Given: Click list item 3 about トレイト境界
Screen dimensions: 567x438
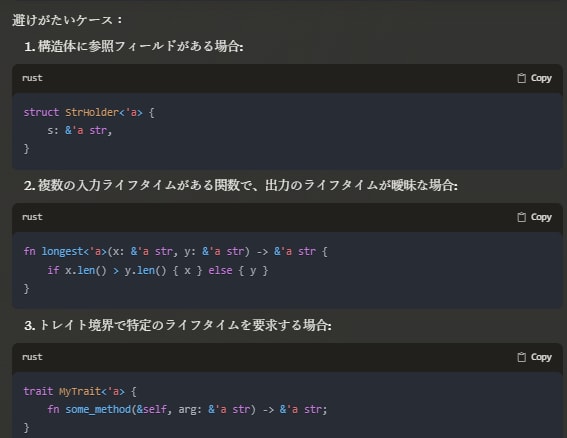Looking at the screenshot, I should pos(178,326).
